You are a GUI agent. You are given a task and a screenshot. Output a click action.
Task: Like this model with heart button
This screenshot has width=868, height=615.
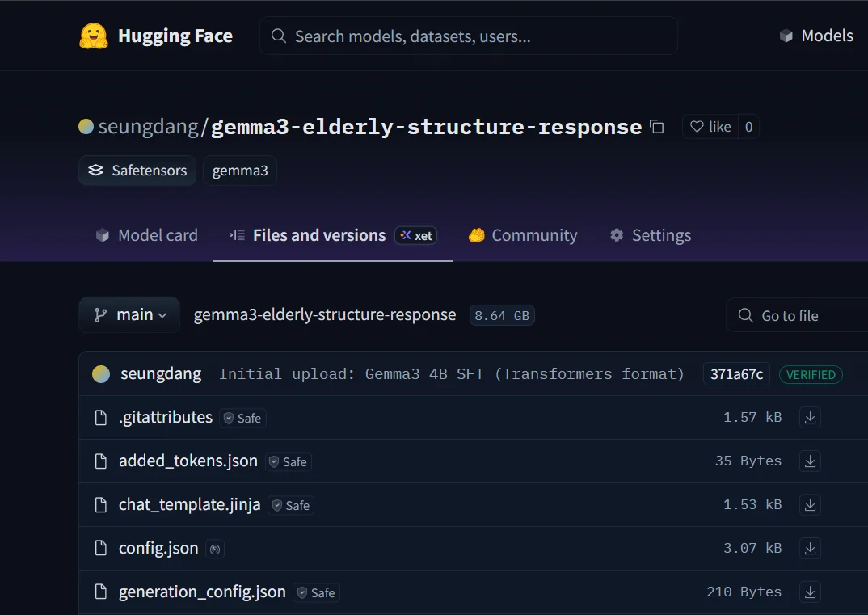click(710, 127)
